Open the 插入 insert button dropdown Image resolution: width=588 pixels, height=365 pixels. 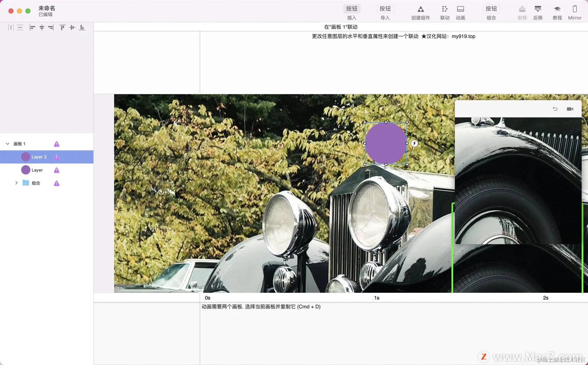pyautogui.click(x=352, y=9)
